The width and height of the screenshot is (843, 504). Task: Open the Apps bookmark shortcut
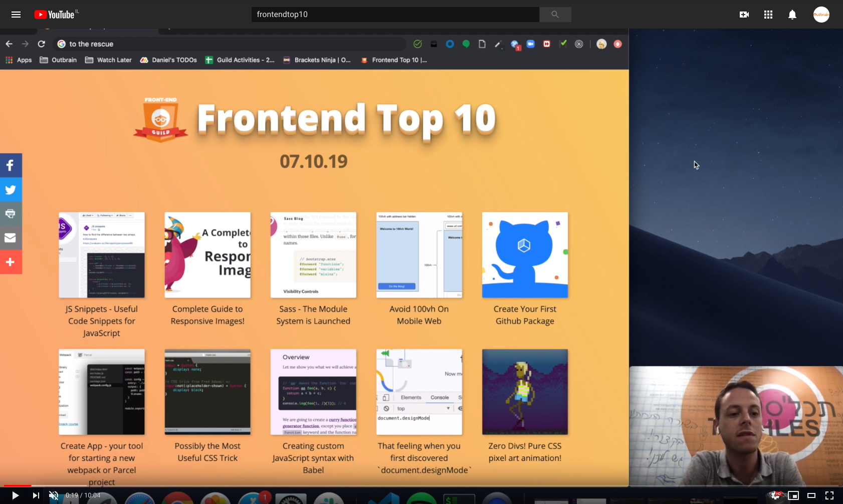click(x=19, y=60)
